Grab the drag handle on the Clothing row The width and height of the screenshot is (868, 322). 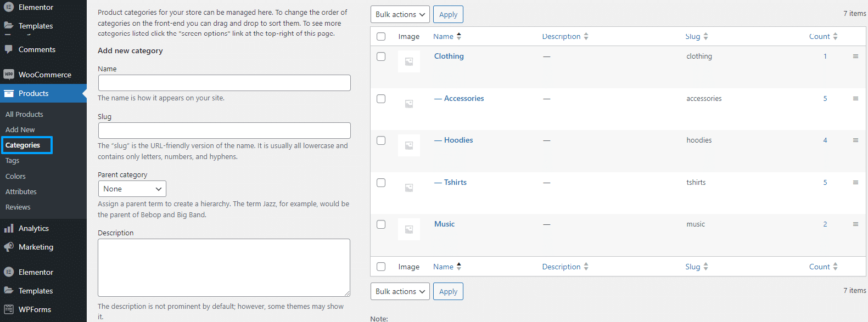pos(855,56)
